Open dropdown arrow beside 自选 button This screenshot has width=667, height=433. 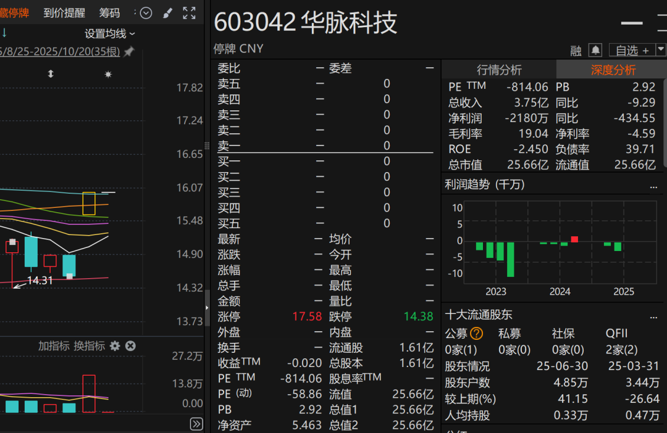660,50
